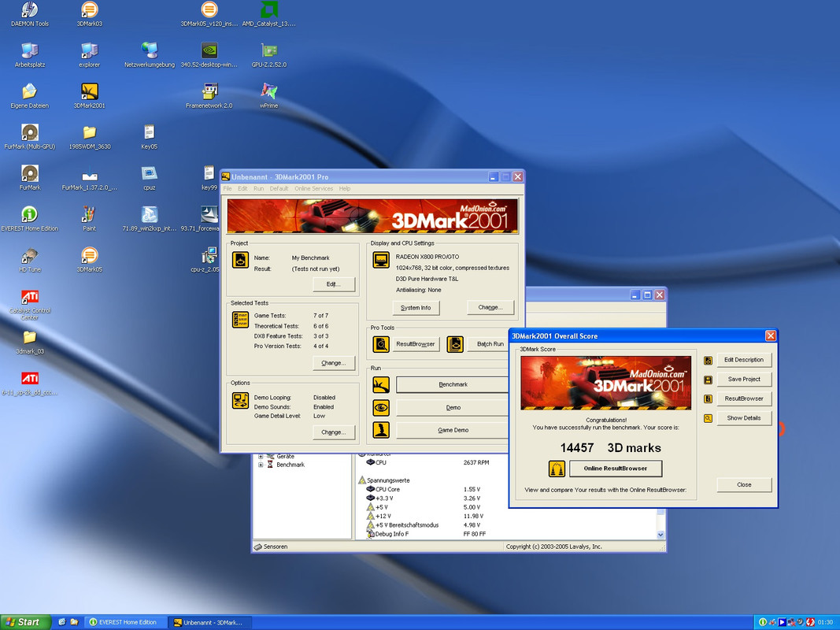Image resolution: width=840 pixels, height=630 pixels.
Task: Click the Online ResultBrowser icon beside the score
Action: [557, 469]
